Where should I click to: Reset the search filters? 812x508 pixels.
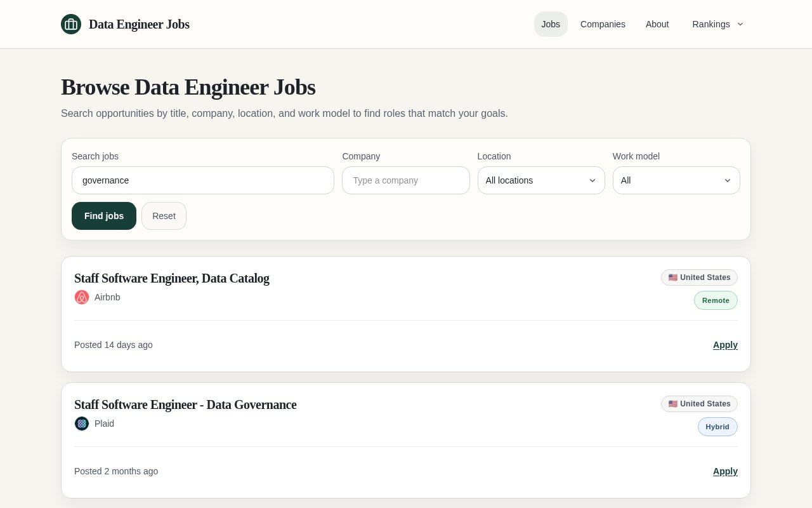pyautogui.click(x=164, y=216)
